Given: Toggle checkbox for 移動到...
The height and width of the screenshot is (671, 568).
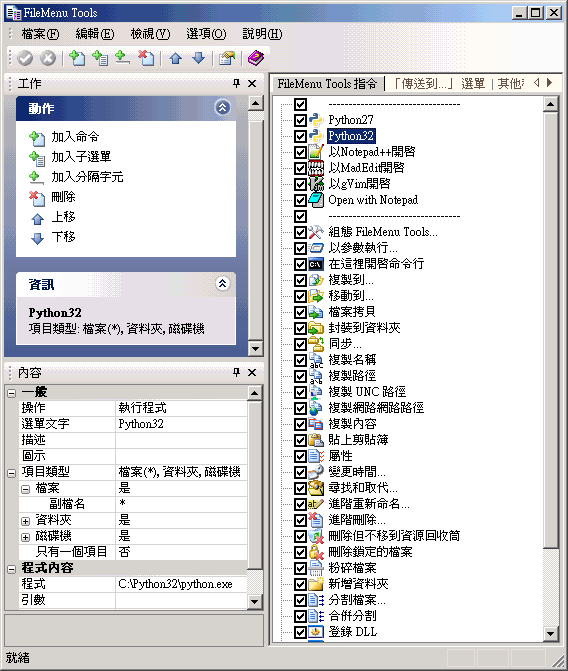Looking at the screenshot, I should point(300,296).
